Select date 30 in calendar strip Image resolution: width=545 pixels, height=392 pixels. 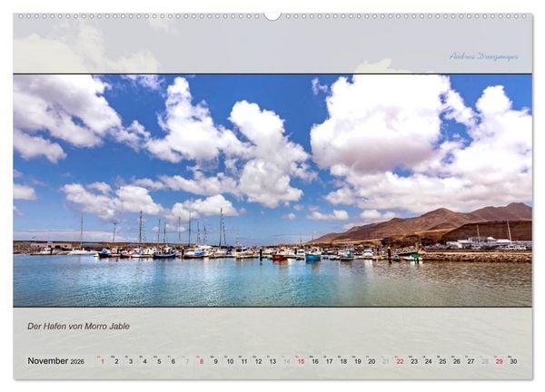513,361
